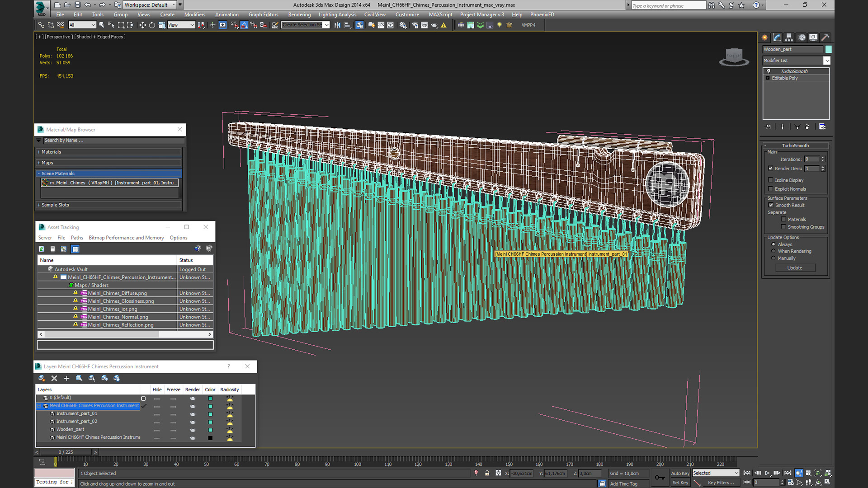This screenshot has width=868, height=488.
Task: Expand Sample Slots in Material/Map Browser
Action: coord(108,205)
